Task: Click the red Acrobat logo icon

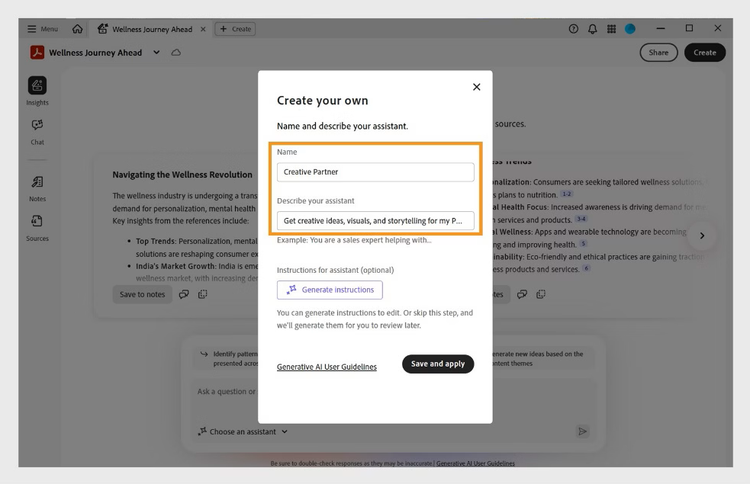Action: click(x=37, y=52)
